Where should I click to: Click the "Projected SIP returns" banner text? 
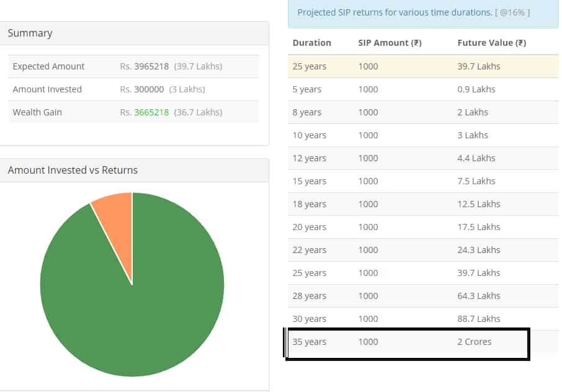click(x=414, y=12)
